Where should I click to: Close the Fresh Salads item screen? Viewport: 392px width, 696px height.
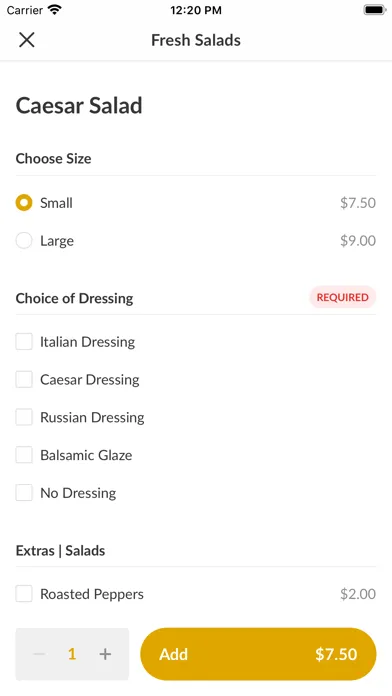click(x=27, y=40)
